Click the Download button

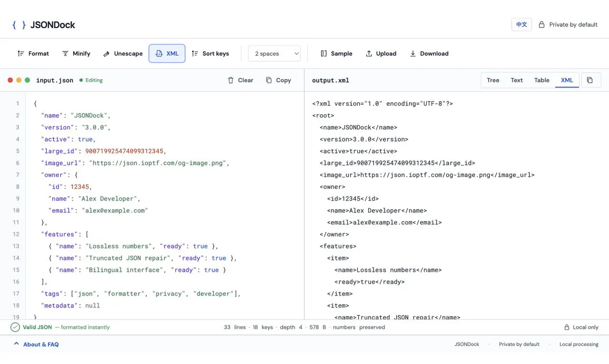(x=429, y=54)
